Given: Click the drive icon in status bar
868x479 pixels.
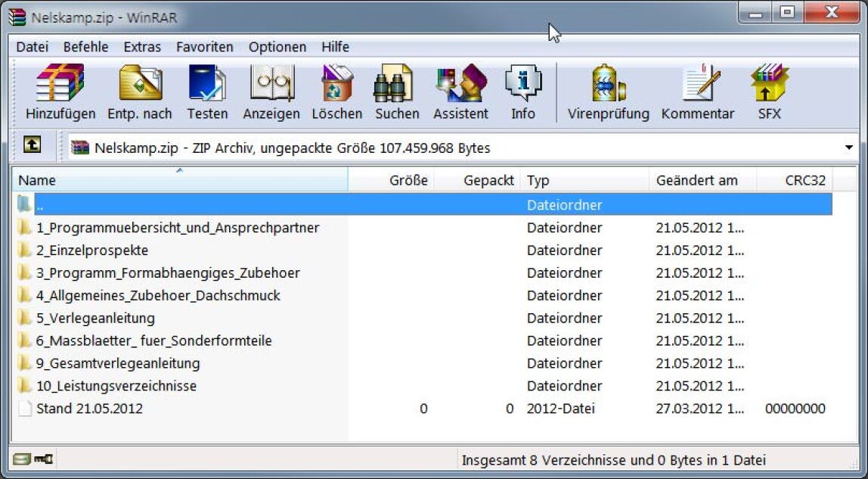Looking at the screenshot, I should click(22, 459).
